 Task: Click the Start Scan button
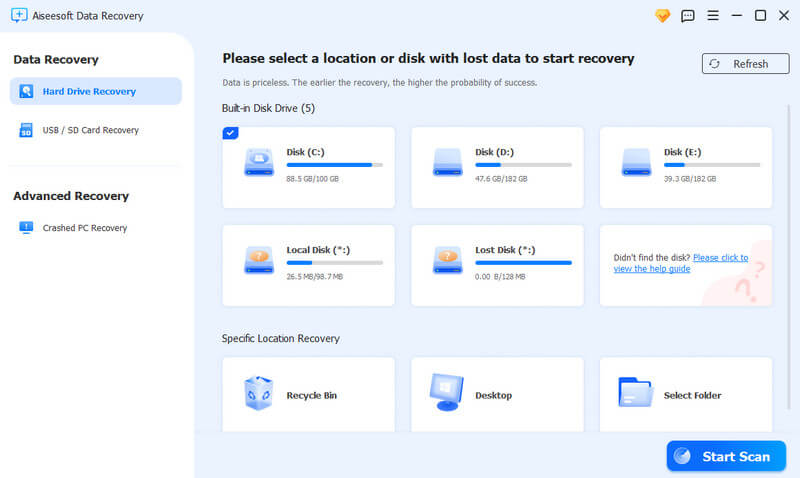tap(726, 456)
